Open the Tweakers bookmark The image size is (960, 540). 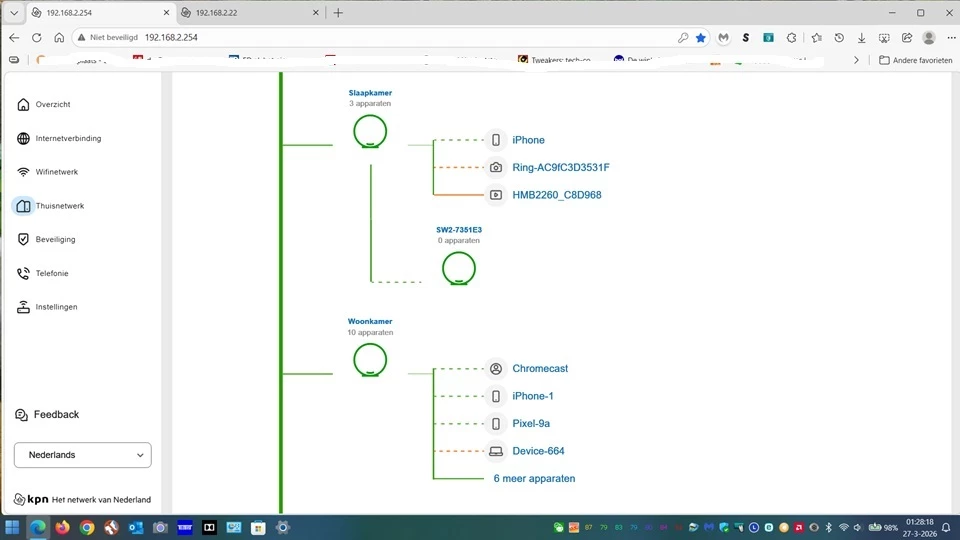554,60
